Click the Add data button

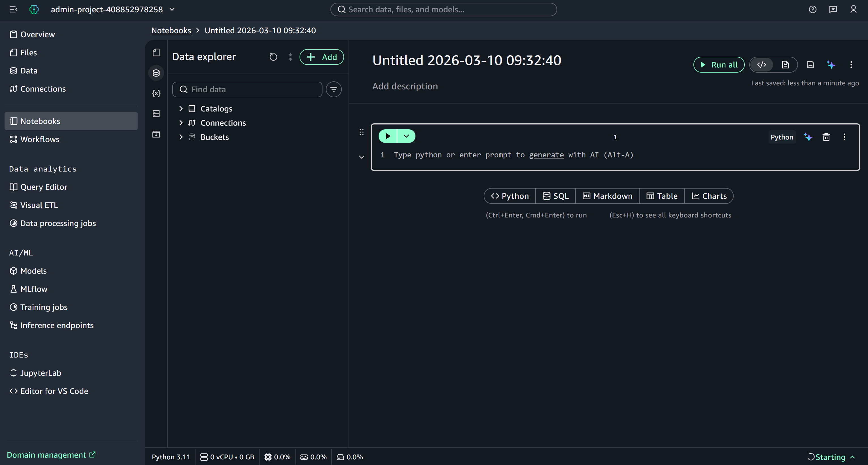(321, 57)
